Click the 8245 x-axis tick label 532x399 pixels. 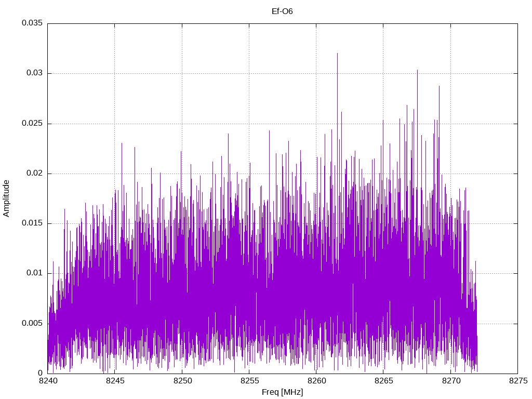click(115, 381)
